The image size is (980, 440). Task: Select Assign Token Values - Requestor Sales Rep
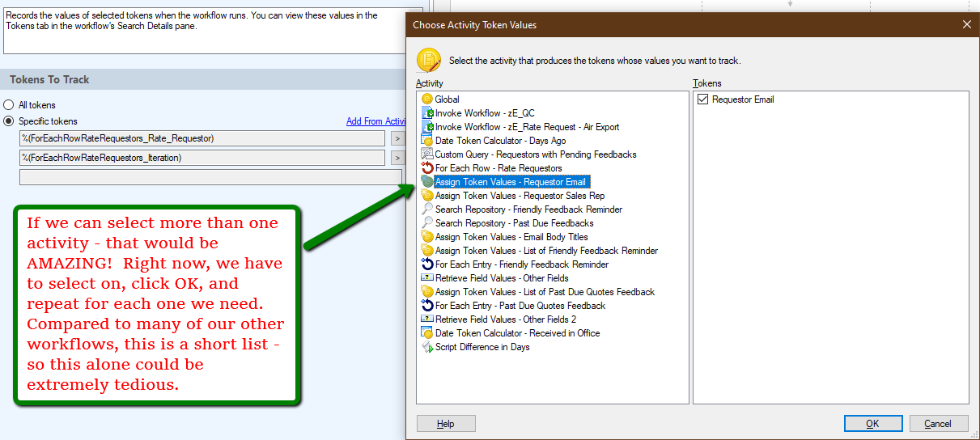tap(520, 196)
